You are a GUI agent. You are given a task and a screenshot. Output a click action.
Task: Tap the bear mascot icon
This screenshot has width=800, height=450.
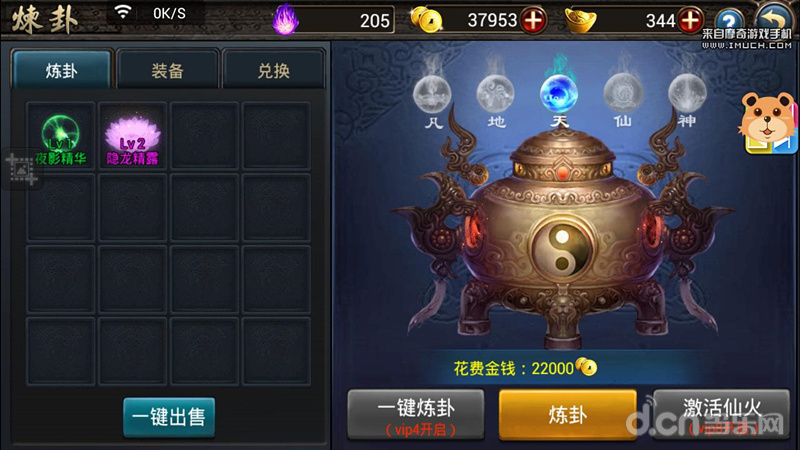pos(768,122)
